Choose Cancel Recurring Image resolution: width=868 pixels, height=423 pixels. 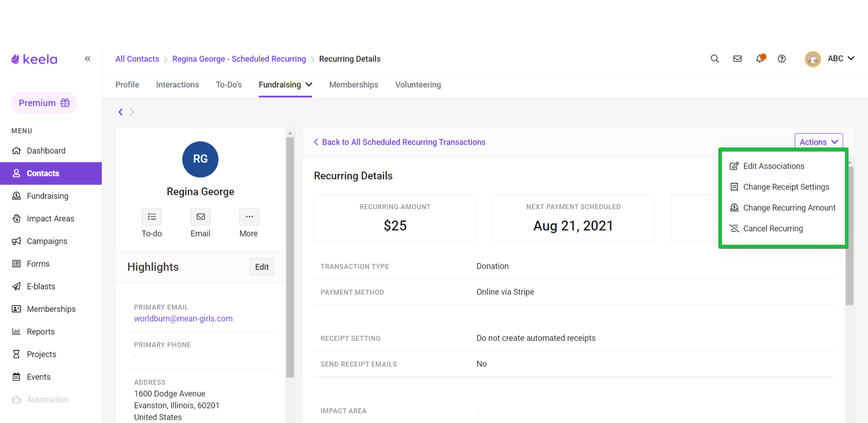(x=766, y=228)
